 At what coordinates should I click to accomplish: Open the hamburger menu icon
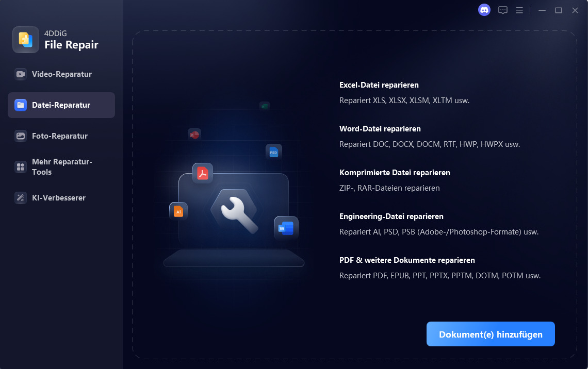coord(519,10)
